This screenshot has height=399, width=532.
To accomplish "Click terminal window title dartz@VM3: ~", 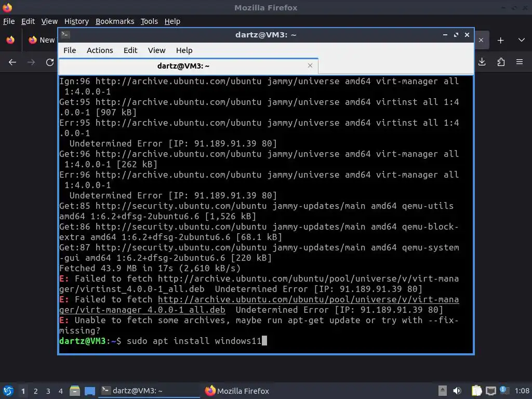I will pos(265,35).
